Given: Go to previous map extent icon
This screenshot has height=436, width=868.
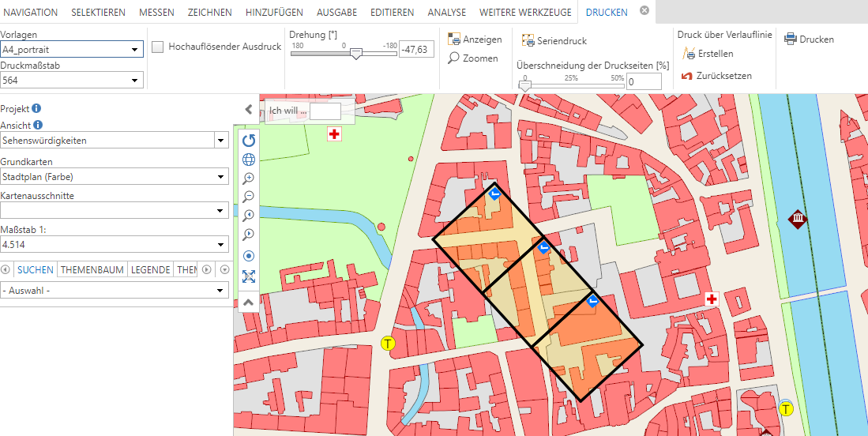Looking at the screenshot, I should tap(249, 216).
